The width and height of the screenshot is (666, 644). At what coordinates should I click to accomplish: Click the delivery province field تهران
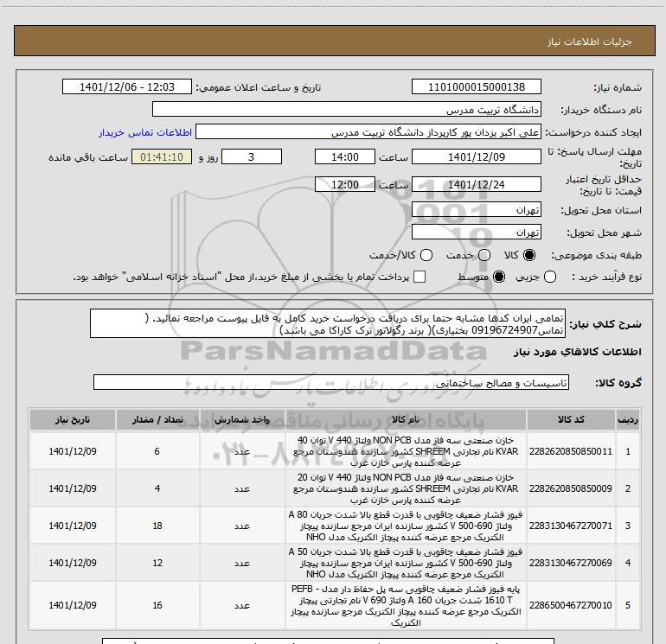pos(476,210)
